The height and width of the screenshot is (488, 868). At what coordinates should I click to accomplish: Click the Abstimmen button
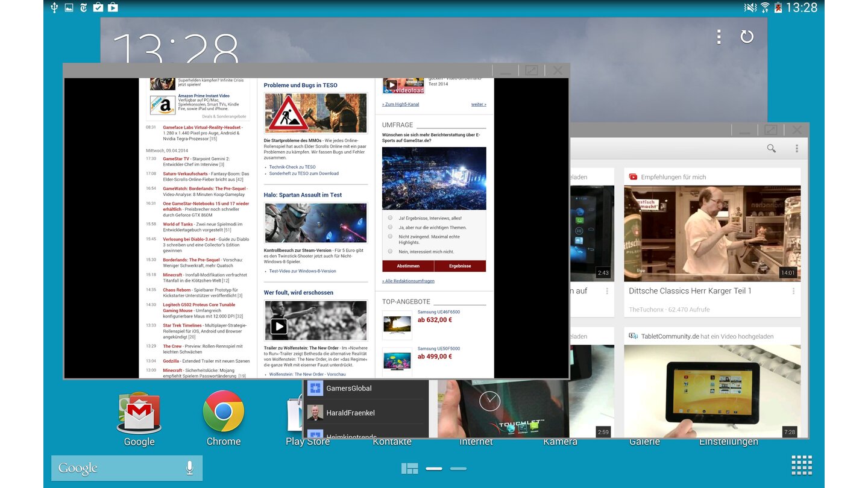(408, 266)
